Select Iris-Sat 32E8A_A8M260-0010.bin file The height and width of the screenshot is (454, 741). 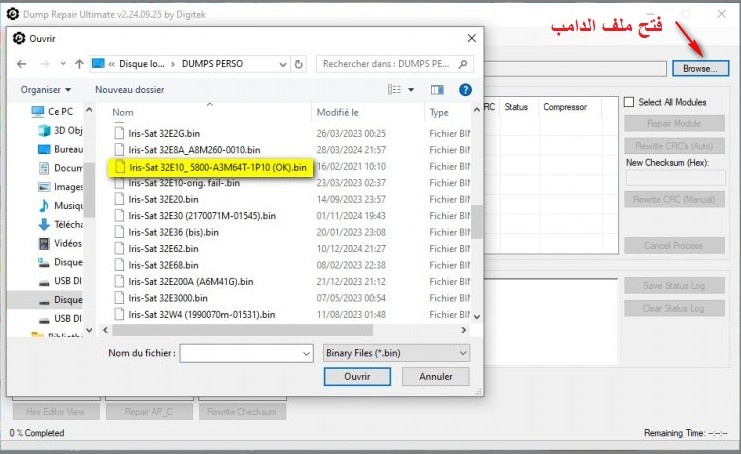click(x=194, y=150)
